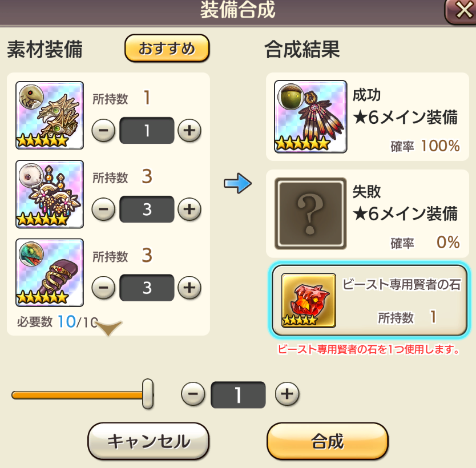Click the キャンセル cancel button
This screenshot has height=468, width=476.
(x=148, y=441)
